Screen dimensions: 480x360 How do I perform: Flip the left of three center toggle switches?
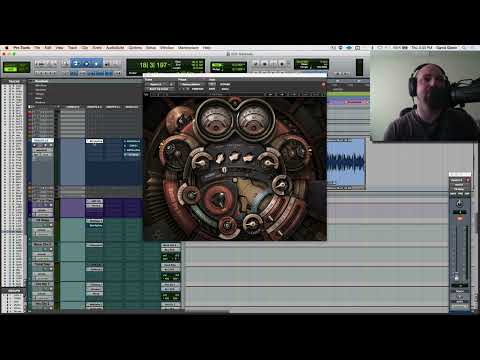220,158
